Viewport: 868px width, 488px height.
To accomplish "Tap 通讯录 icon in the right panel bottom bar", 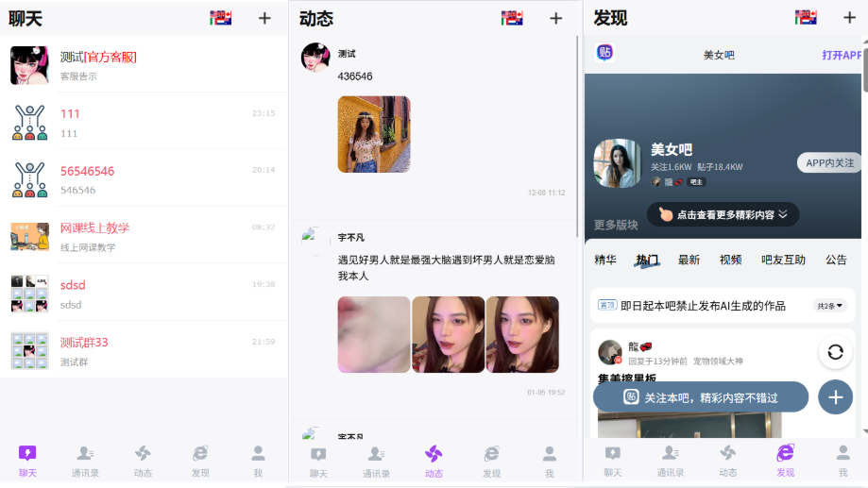I will point(671,454).
